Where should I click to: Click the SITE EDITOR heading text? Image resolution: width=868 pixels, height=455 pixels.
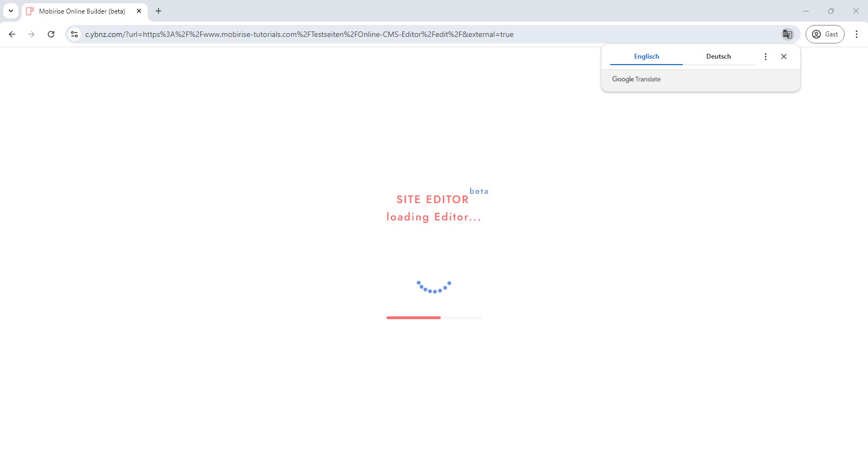(x=432, y=199)
